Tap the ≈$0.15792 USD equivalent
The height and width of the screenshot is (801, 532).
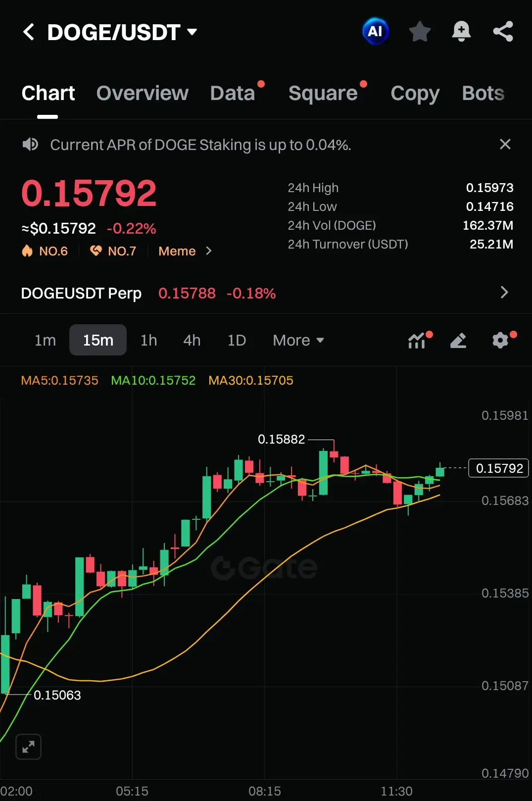point(58,228)
